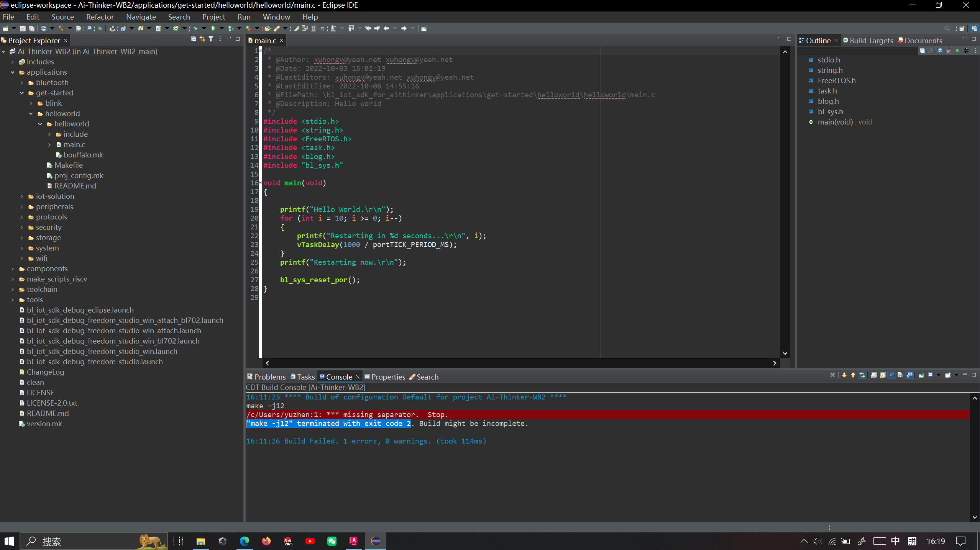Image resolution: width=980 pixels, height=550 pixels.
Task: Select bl_iot_sdk_debug_eclipse.launch file
Action: click(80, 310)
